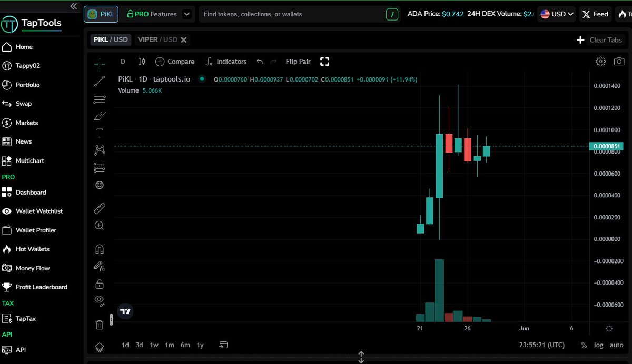This screenshot has width=632, height=364.
Task: Toggle fullscreen chart mode
Action: [324, 62]
